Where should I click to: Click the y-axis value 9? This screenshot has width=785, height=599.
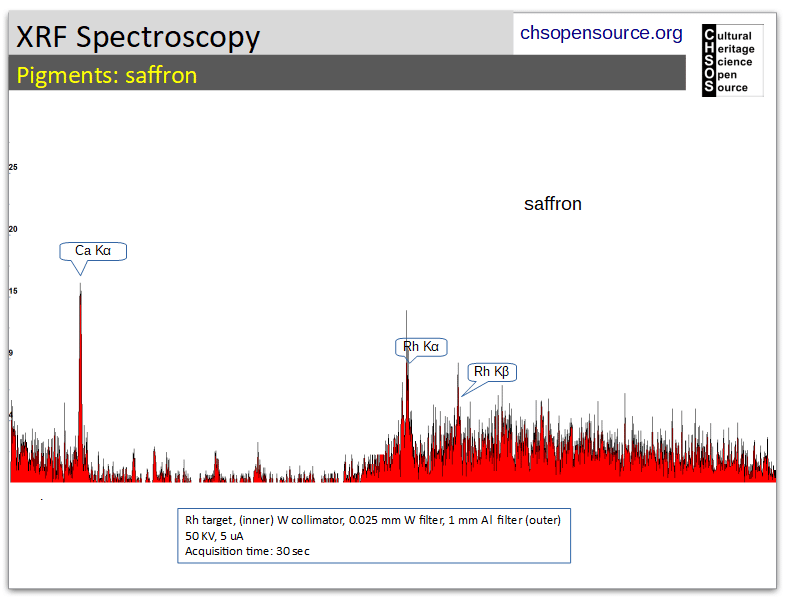point(11,353)
